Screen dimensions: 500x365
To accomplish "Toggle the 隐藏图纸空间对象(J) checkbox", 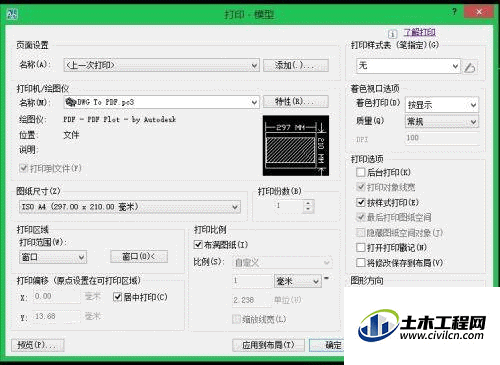I will point(361,232).
